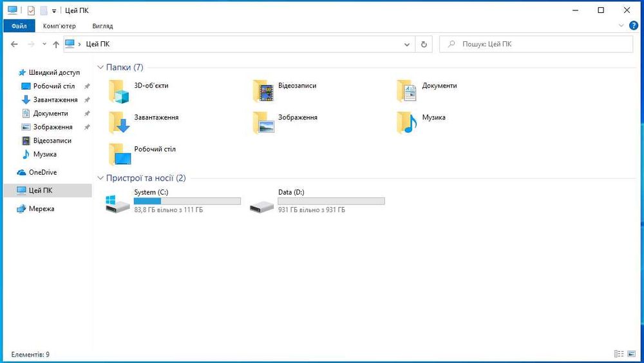644x363 pixels.
Task: Open the Вигляд ribbon tab
Action: pyautogui.click(x=102, y=26)
